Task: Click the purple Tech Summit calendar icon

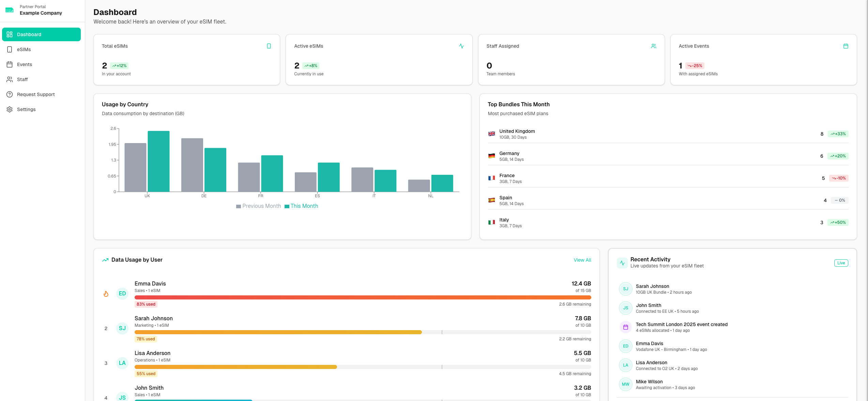Action: (x=626, y=327)
